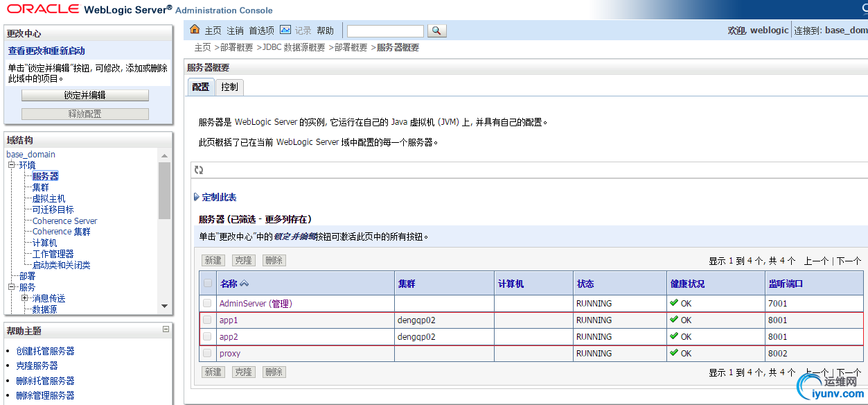The image size is (868, 405).
Task: Collapse the 帮助主题 panel minus icon
Action: 166,329
